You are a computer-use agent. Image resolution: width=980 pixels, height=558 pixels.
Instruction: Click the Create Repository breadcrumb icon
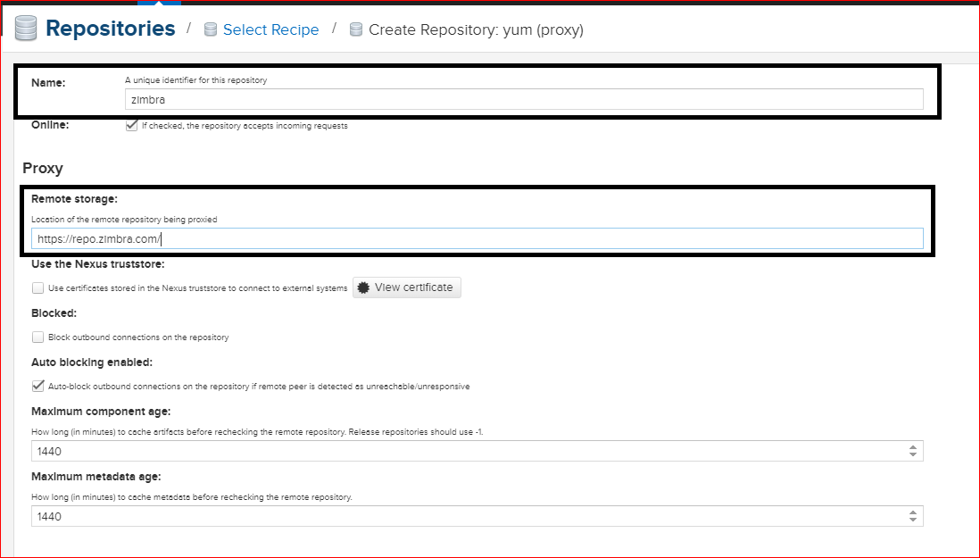coord(356,29)
